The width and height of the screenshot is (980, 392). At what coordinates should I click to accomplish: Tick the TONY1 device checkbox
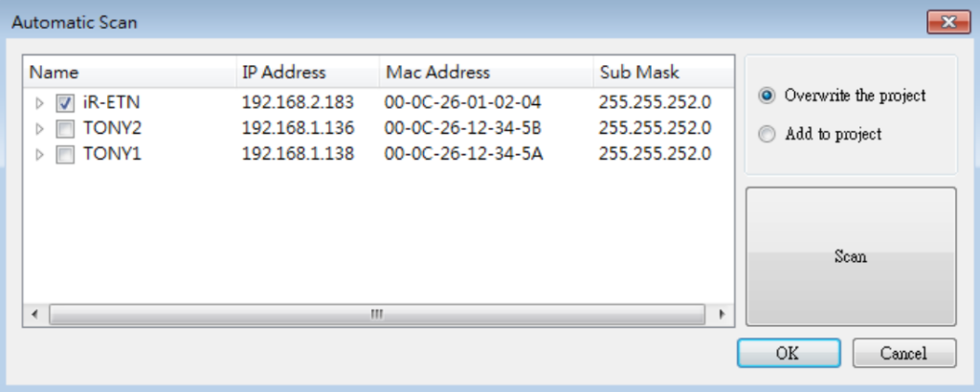(x=65, y=154)
